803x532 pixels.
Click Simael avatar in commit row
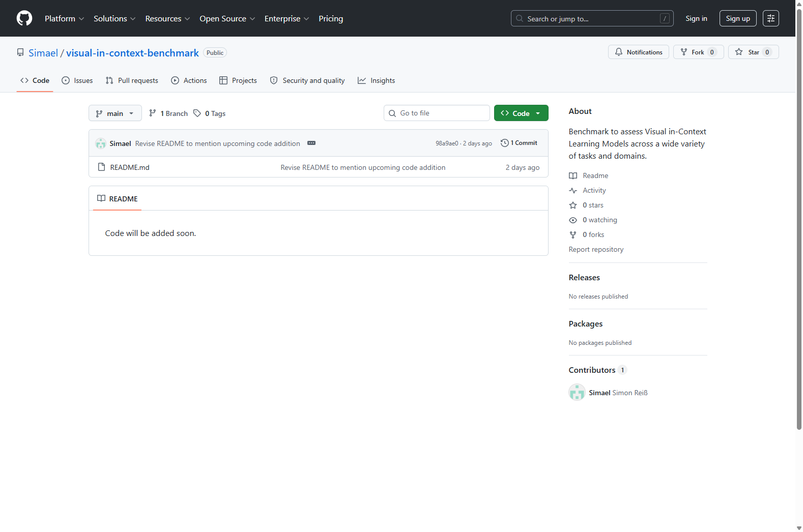(x=101, y=143)
